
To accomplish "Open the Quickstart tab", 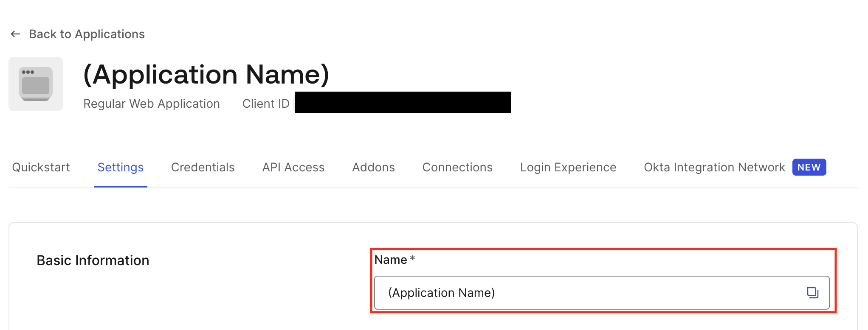I will [41, 167].
